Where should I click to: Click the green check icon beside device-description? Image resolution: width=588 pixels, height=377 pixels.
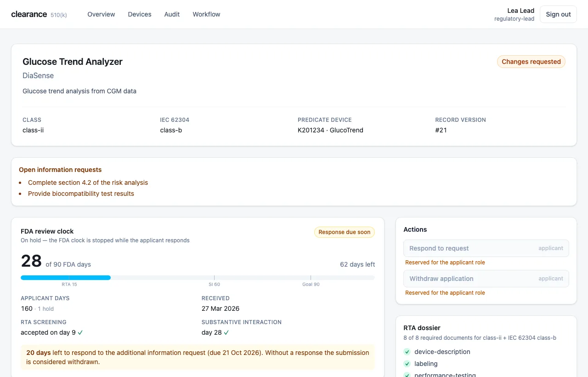pyautogui.click(x=407, y=352)
